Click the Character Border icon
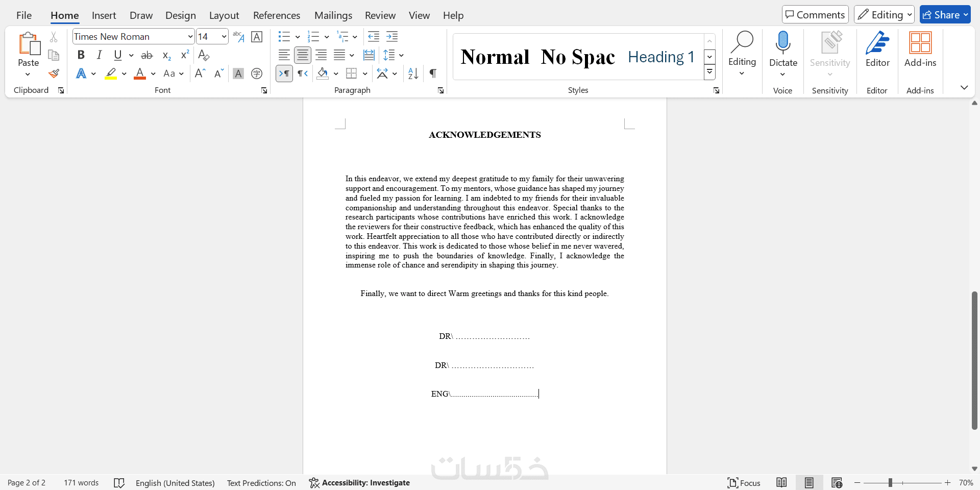 pos(257,37)
